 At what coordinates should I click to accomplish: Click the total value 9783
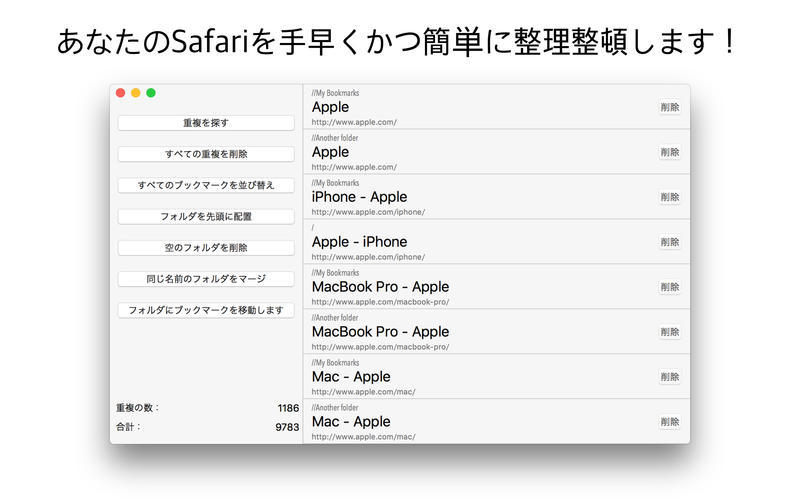pos(287,427)
